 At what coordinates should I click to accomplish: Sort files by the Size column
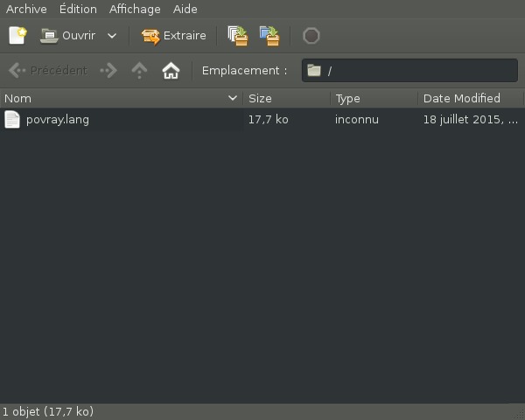click(260, 98)
